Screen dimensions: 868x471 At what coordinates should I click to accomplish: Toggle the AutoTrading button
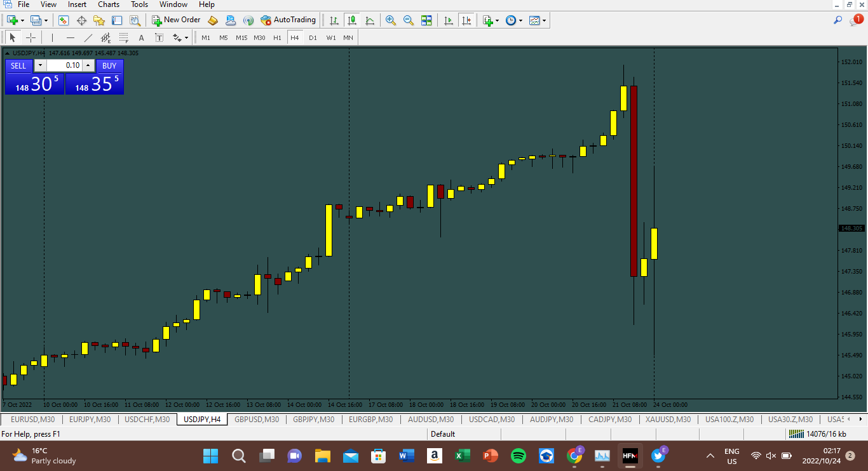tap(288, 20)
